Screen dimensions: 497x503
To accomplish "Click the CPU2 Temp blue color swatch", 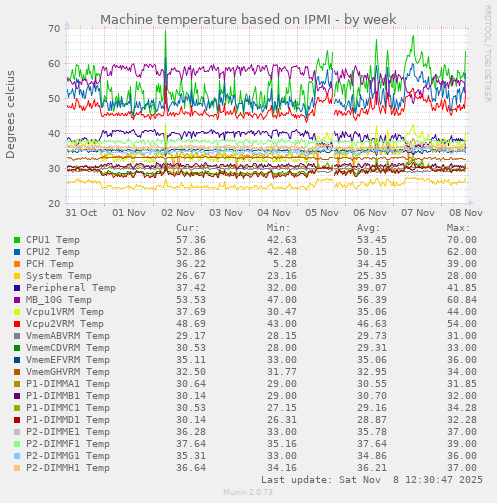I will (x=17, y=252).
